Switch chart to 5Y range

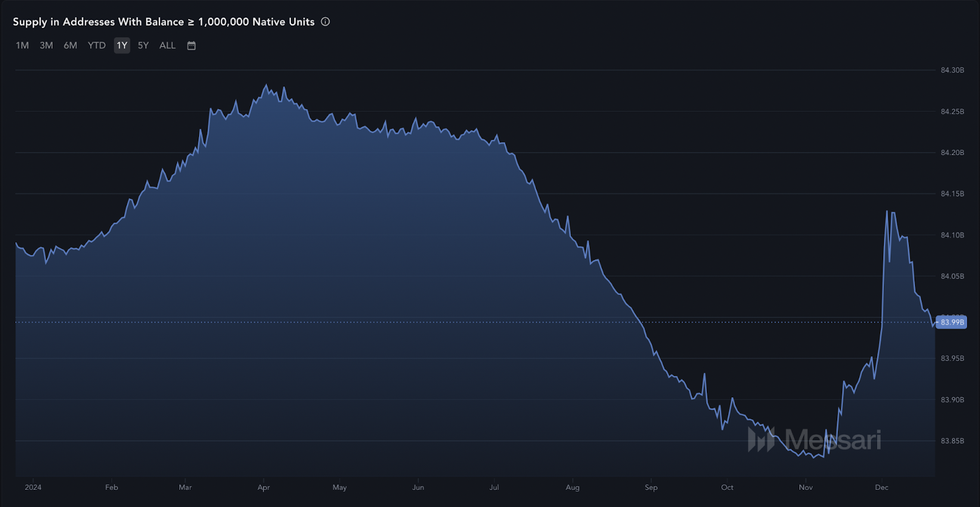(143, 45)
